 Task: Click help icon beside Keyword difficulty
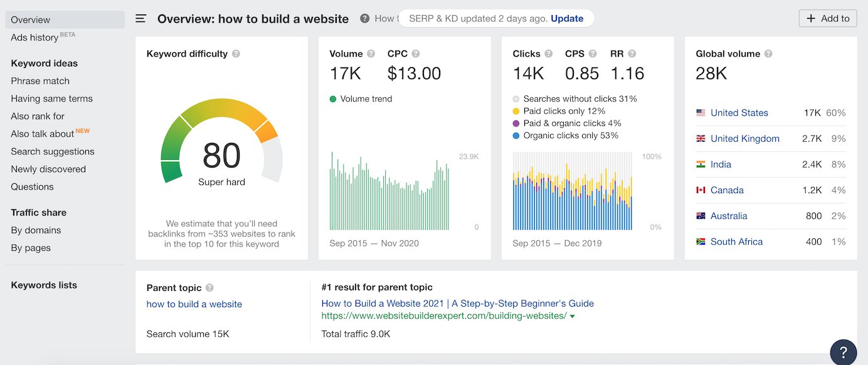pos(236,54)
